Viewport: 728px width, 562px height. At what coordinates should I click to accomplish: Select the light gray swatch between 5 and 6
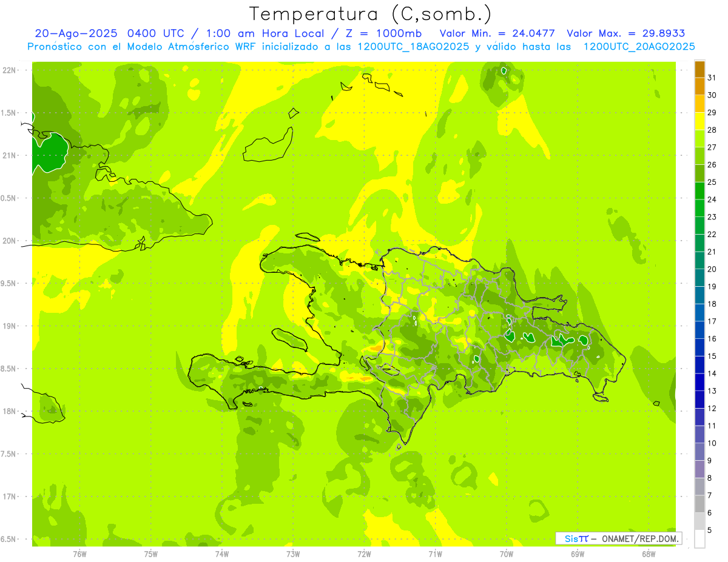pyautogui.click(x=699, y=521)
